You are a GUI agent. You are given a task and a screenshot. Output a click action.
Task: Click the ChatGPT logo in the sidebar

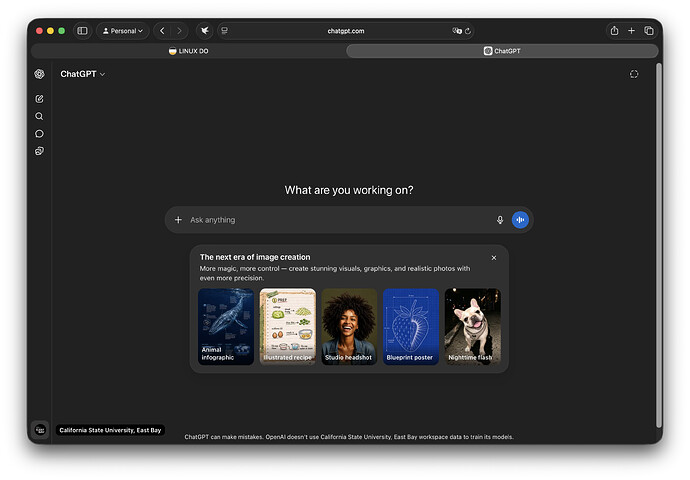click(x=40, y=74)
